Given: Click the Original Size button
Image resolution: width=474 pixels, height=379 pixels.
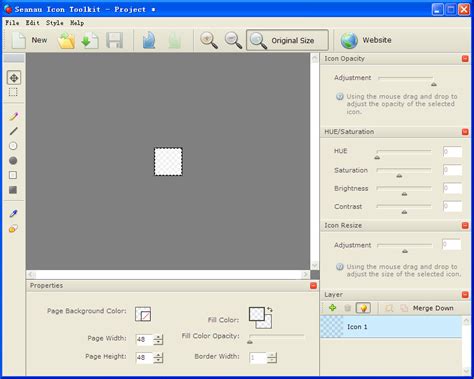Looking at the screenshot, I should (x=287, y=40).
